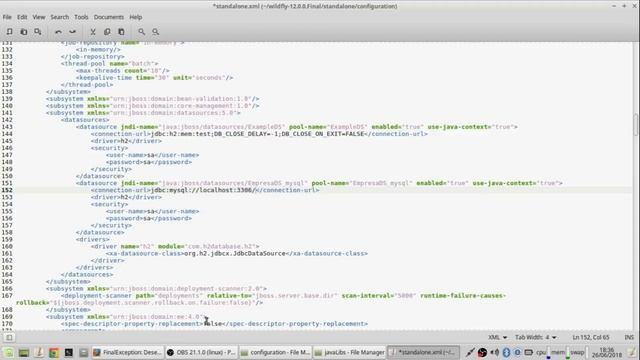Image resolution: width=640 pixels, height=360 pixels.
Task: Switch to OBS 21.1.0 taskbar window
Action: coord(201,352)
